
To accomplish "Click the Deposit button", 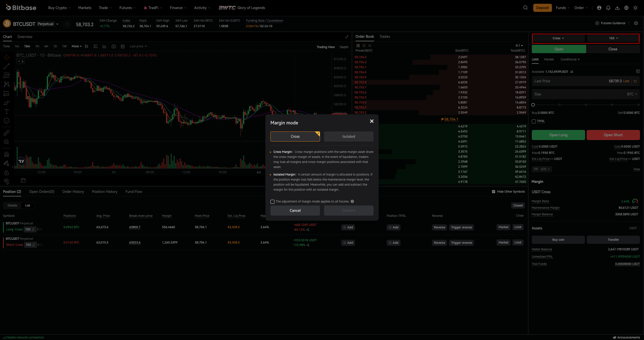I will coord(542,8).
